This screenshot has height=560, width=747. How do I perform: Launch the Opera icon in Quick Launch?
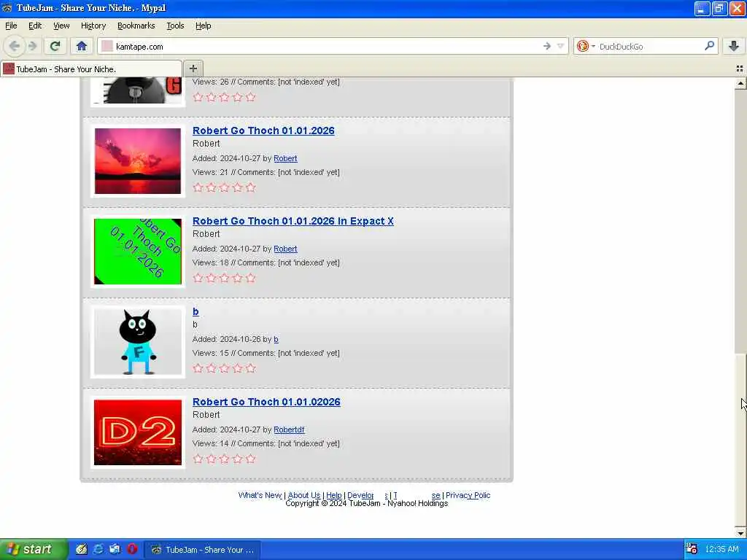(132, 550)
